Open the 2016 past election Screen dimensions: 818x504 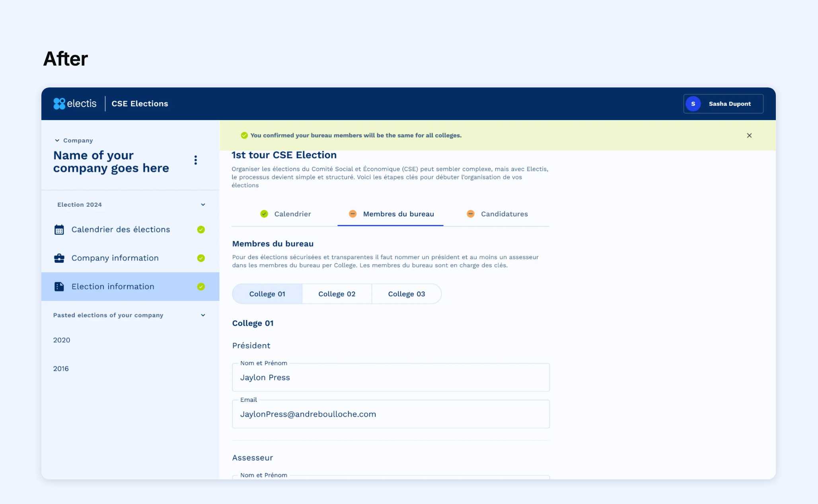coord(61,369)
